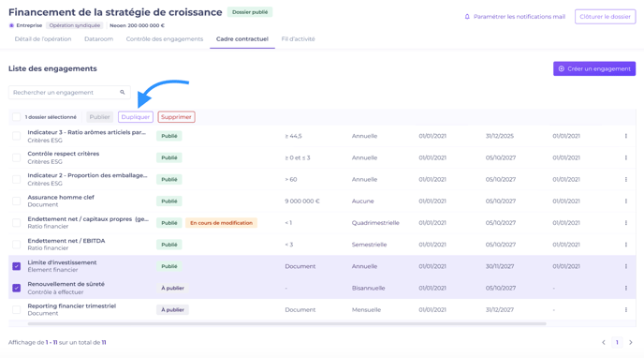The width and height of the screenshot is (644, 358).
Task: Click the 31/12/2025 end date cell
Action: [x=500, y=136]
